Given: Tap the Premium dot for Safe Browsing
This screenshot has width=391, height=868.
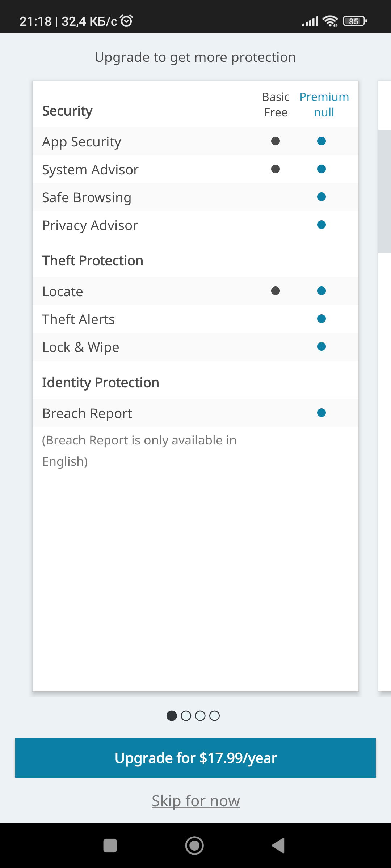Looking at the screenshot, I should (x=321, y=197).
